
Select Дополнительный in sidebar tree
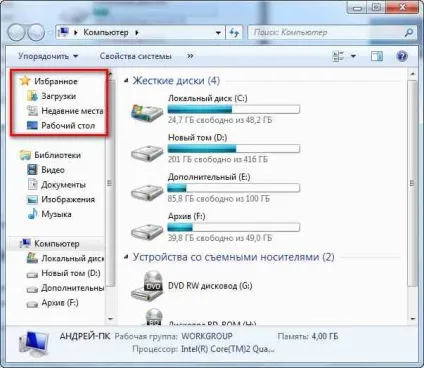click(x=72, y=288)
